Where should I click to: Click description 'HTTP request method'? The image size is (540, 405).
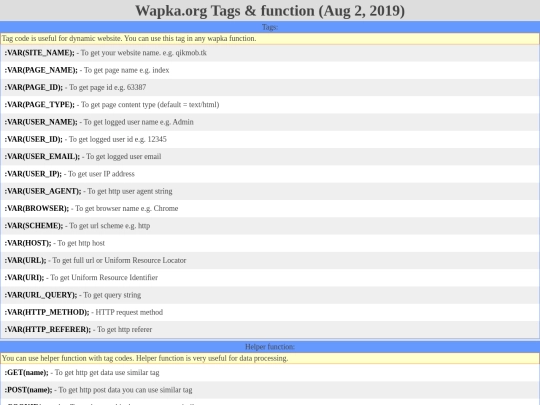[x=129, y=312]
